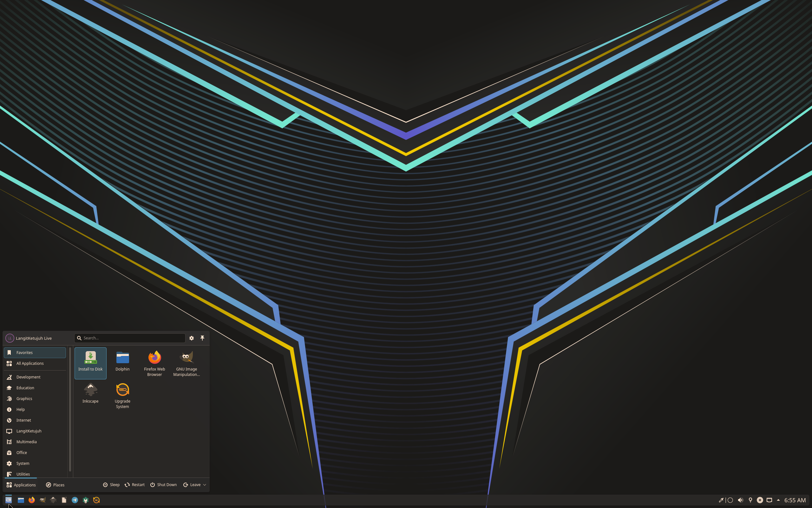Viewport: 812px width, 508px height.
Task: Open the System category
Action: coord(35,463)
